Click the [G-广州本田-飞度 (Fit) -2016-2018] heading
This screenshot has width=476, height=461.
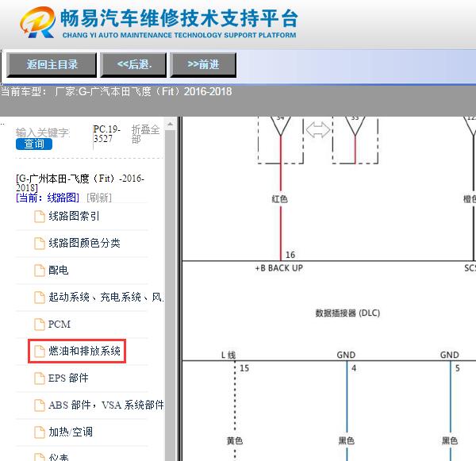80,182
